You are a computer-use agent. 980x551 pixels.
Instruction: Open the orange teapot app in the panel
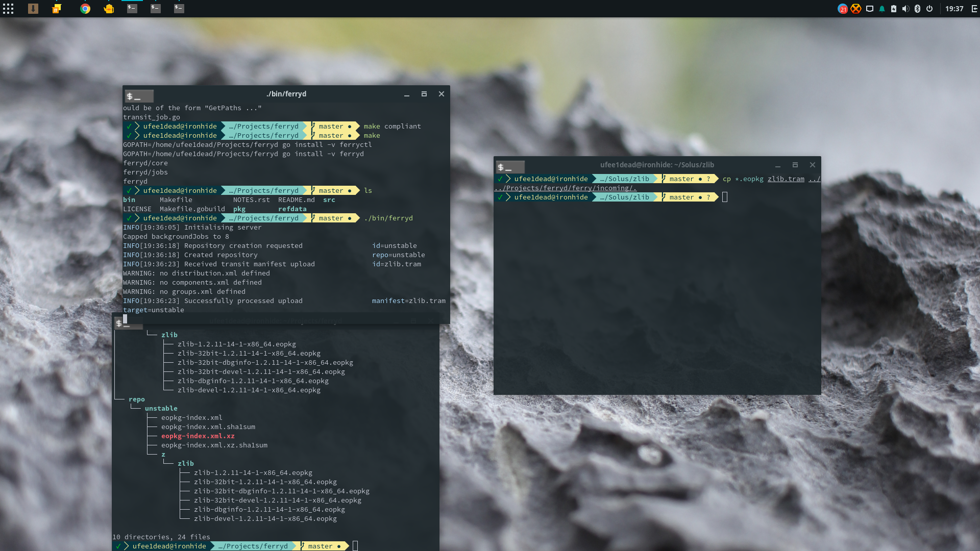(x=109, y=9)
